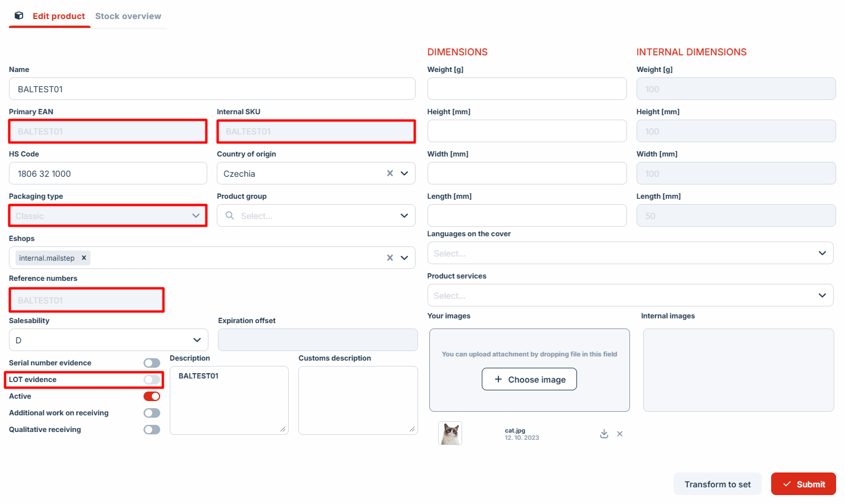Remove the internal.mailstep eshop tag
The height and width of the screenshot is (504, 845).
click(84, 258)
